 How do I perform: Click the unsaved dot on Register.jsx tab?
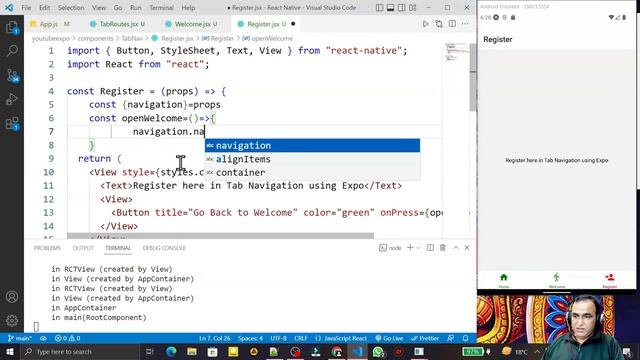pyautogui.click(x=293, y=24)
